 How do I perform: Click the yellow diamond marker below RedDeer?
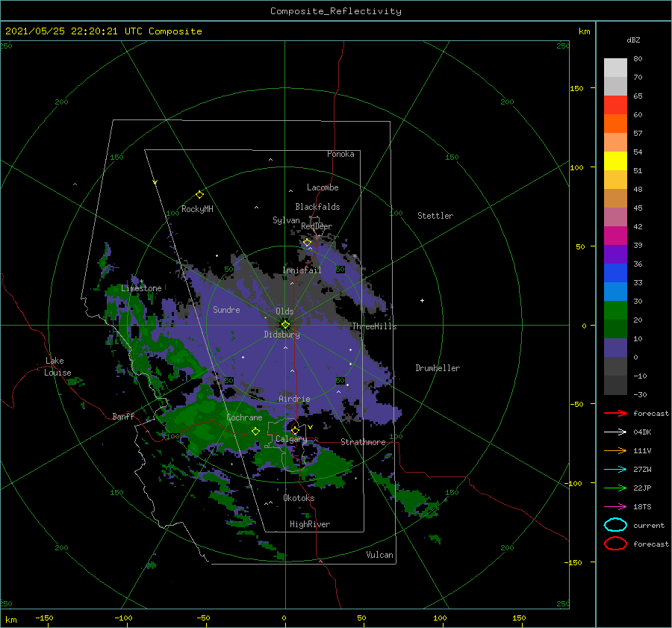point(307,243)
